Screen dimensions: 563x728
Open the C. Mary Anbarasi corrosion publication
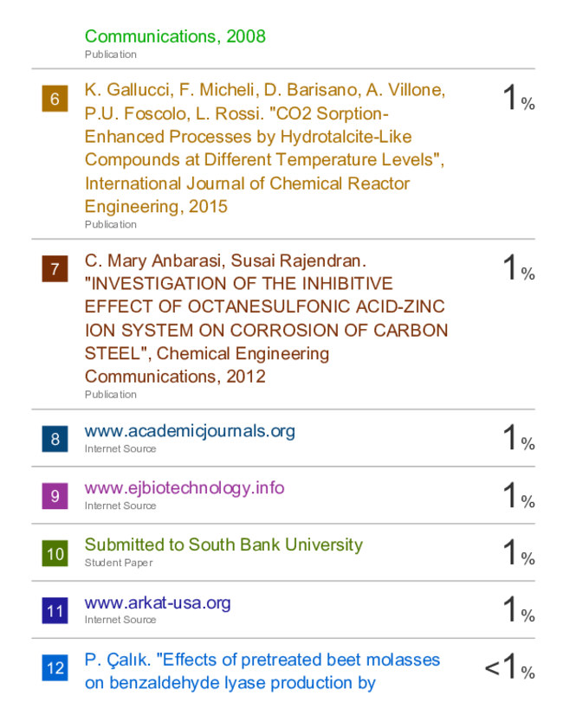(266, 319)
